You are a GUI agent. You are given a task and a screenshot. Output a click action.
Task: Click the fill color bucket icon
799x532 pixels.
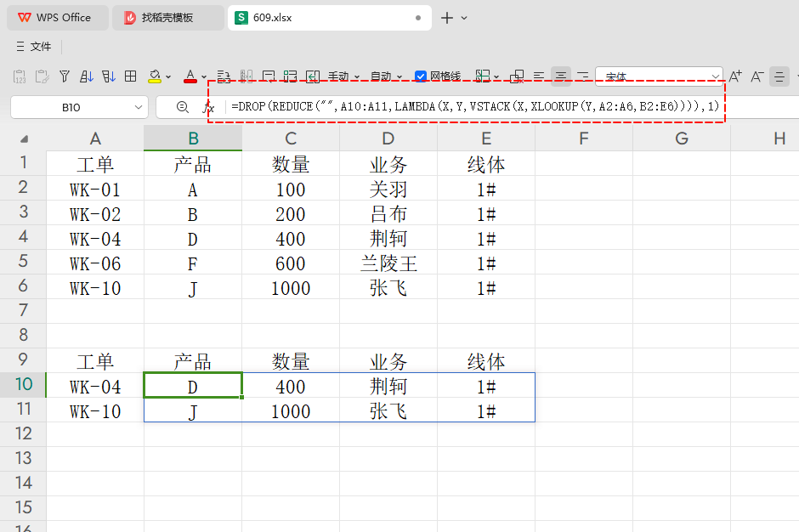tap(155, 76)
